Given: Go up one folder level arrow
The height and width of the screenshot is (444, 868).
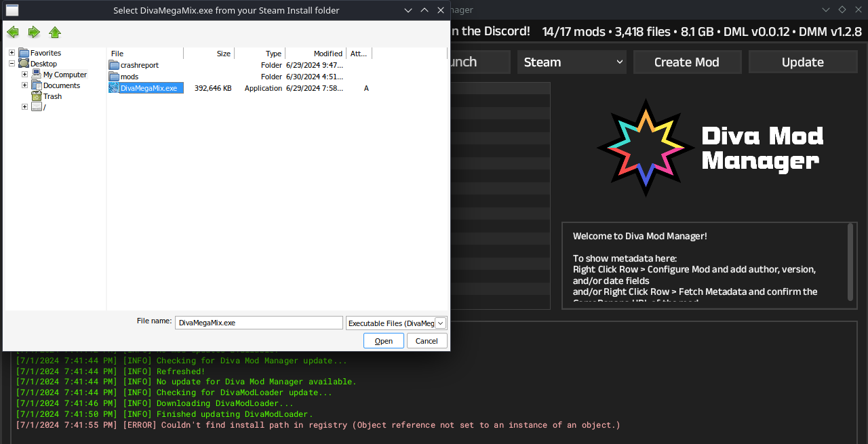Looking at the screenshot, I should coord(55,32).
